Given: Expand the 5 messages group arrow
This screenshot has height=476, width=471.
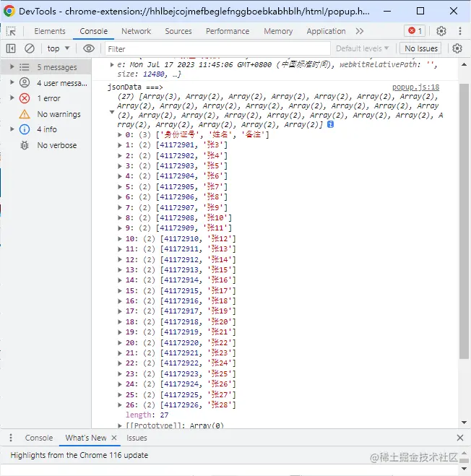Looking at the screenshot, I should pos(12,66).
